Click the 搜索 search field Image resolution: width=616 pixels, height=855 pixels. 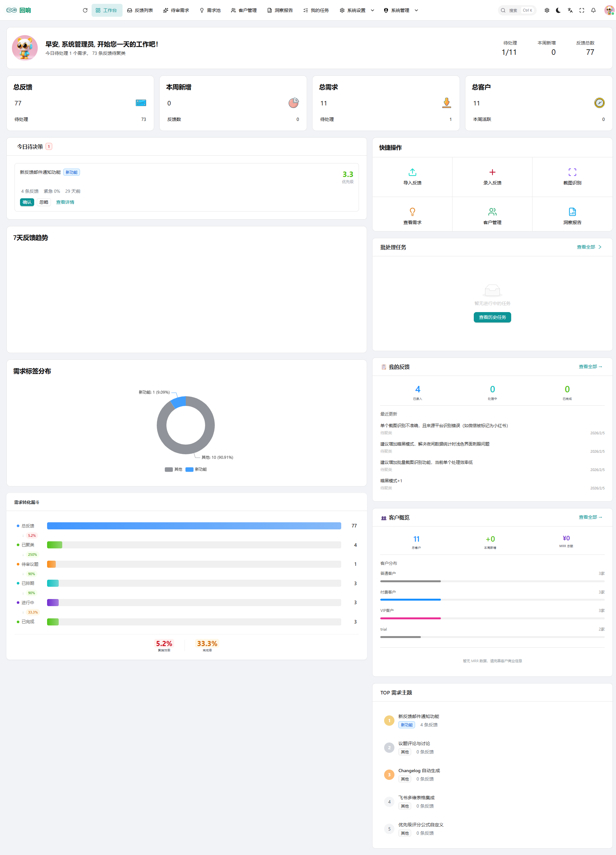[x=517, y=10]
